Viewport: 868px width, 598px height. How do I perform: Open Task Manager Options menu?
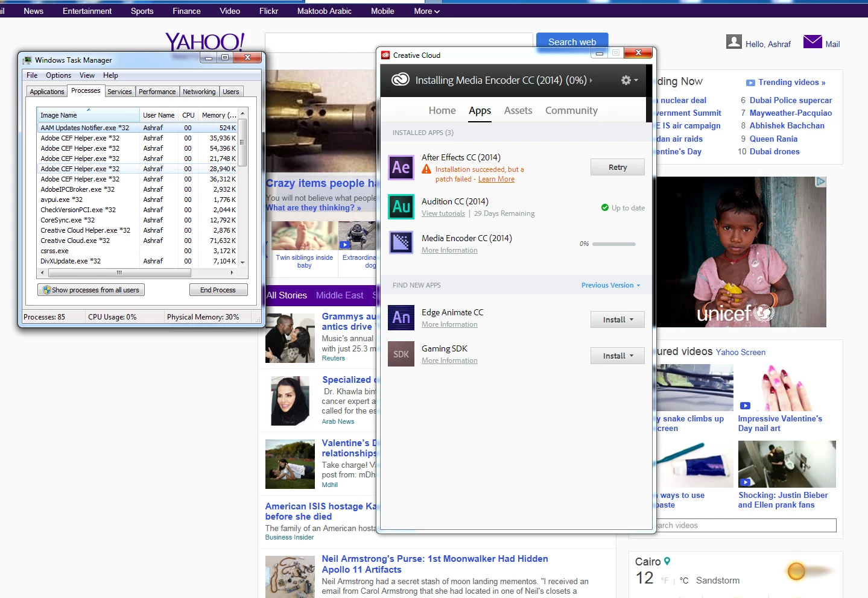(59, 75)
